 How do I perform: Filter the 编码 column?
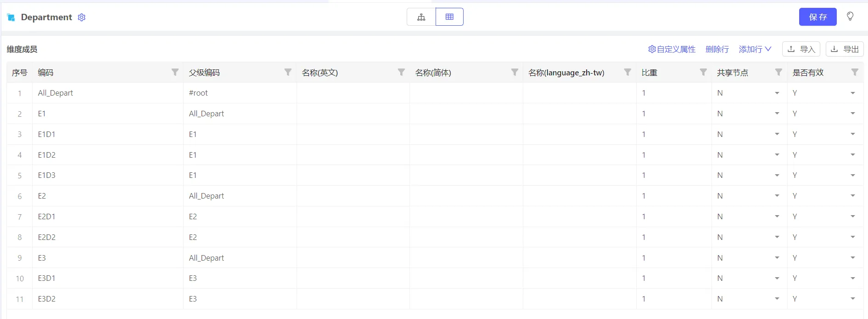(175, 72)
